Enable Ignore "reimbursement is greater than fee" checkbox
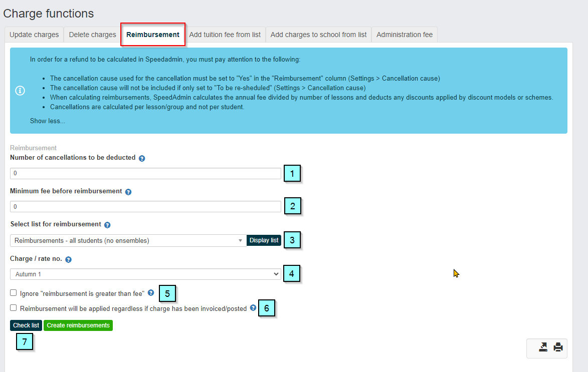 click(x=14, y=293)
